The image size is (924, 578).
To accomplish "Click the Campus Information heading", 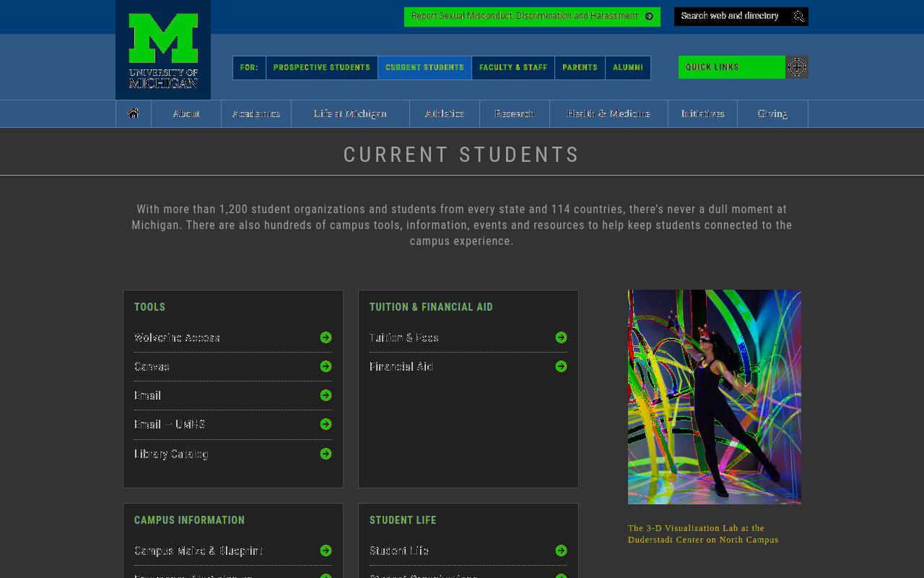I will pos(190,520).
